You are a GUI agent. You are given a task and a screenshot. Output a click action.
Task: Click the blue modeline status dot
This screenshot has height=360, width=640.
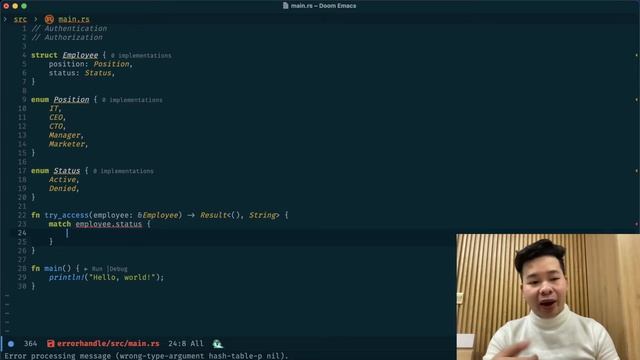point(11,344)
